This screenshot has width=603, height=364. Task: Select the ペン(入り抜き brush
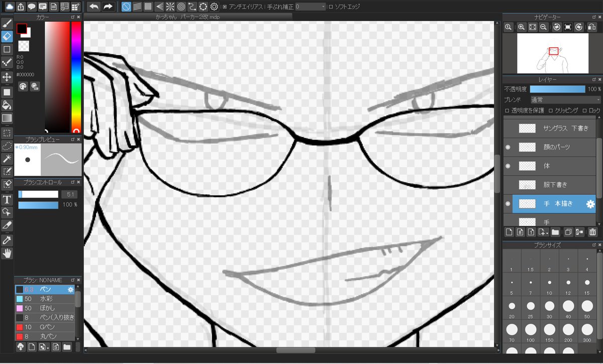45,317
